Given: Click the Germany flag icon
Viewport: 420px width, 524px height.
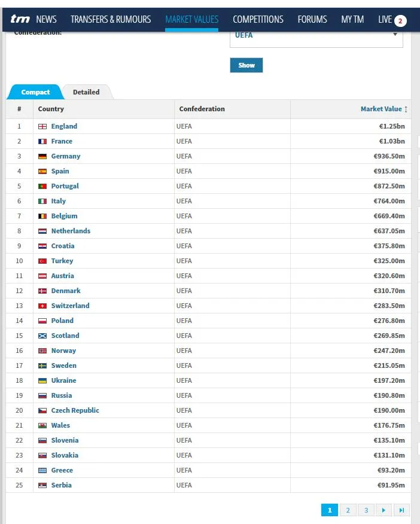Looking at the screenshot, I should point(42,156).
